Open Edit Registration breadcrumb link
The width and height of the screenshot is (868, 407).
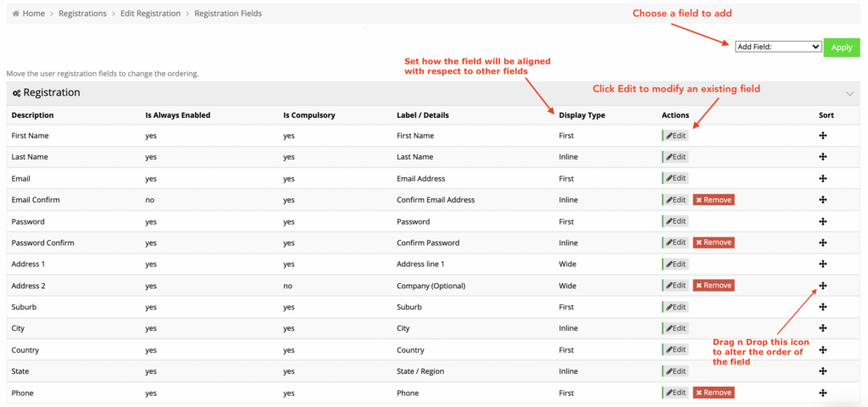click(151, 14)
